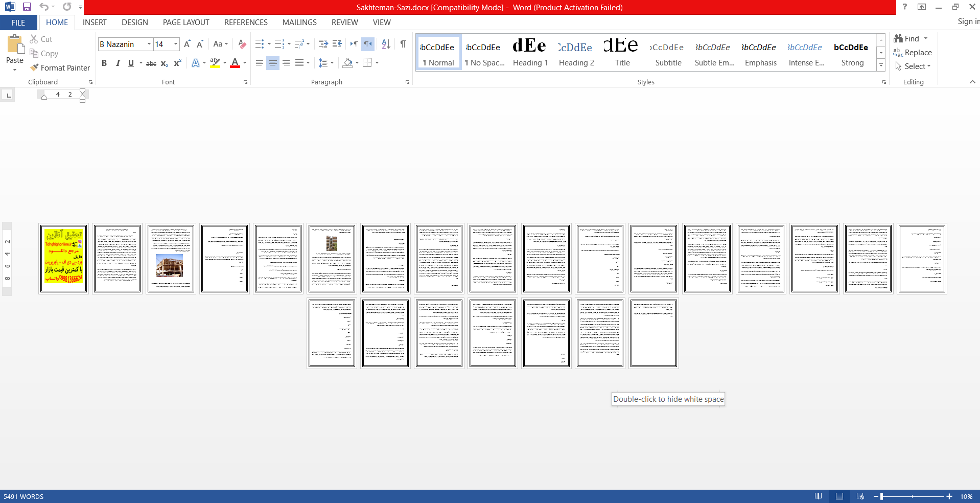Open the Font dialog launcher

pyautogui.click(x=245, y=82)
